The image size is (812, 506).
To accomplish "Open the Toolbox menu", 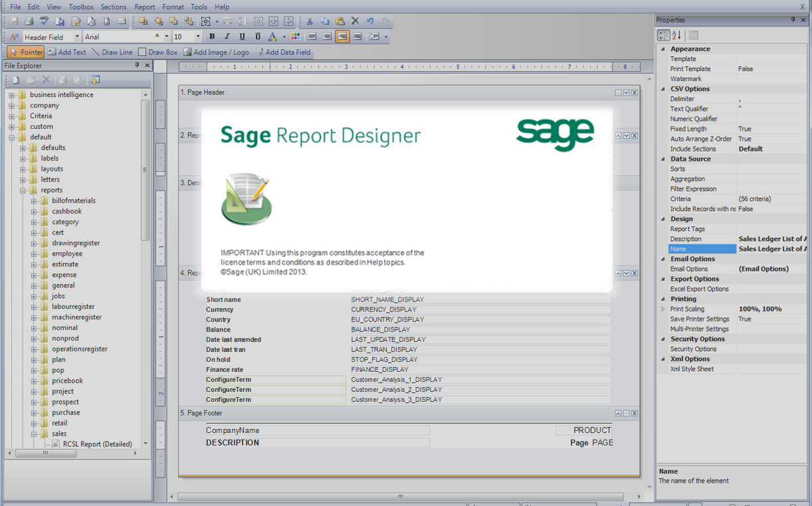I will pyautogui.click(x=81, y=7).
